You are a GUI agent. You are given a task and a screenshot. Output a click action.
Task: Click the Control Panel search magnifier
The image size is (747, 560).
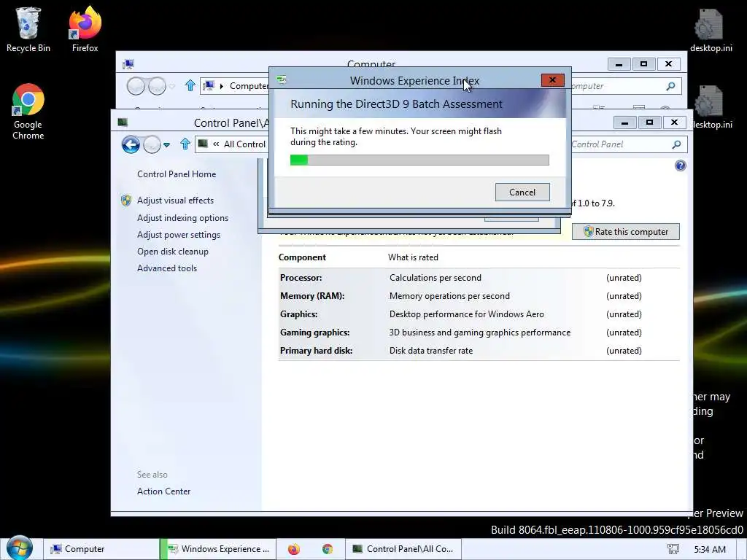[676, 144]
